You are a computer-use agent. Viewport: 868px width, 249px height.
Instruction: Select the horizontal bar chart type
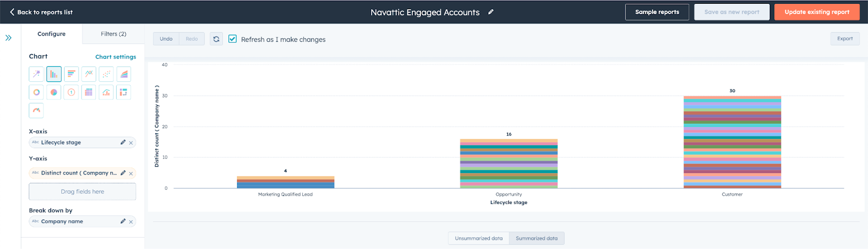point(71,74)
